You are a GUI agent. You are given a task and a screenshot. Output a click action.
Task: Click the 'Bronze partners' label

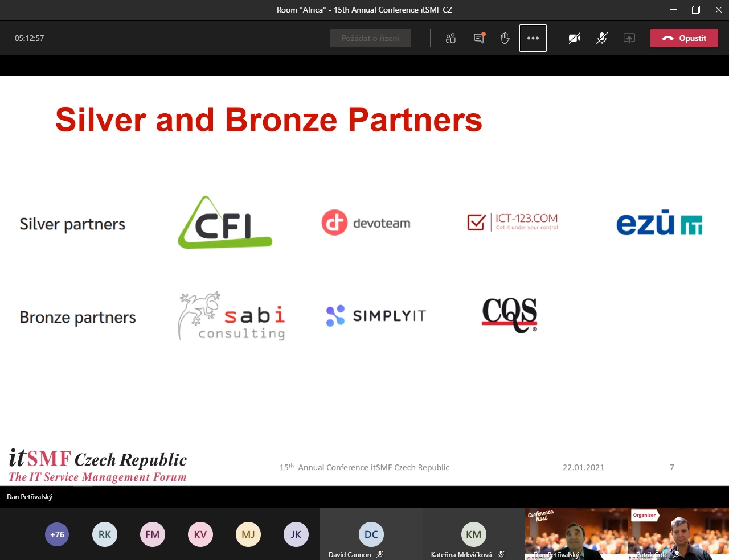point(78,317)
